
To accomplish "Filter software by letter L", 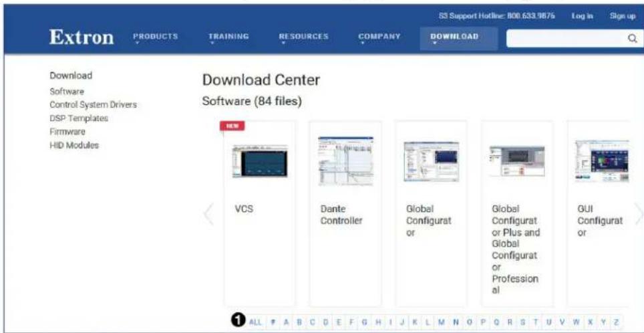I will [428, 322].
